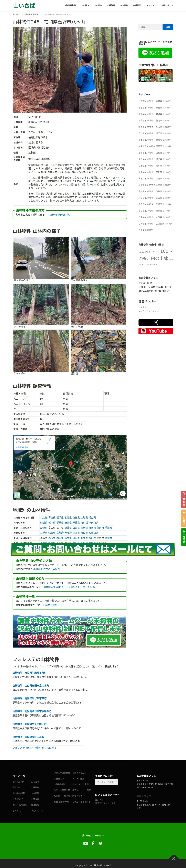The height and width of the screenshot is (868, 186).
Task: Open 山林売却の方法と手続き link
Action: tap(47, 569)
